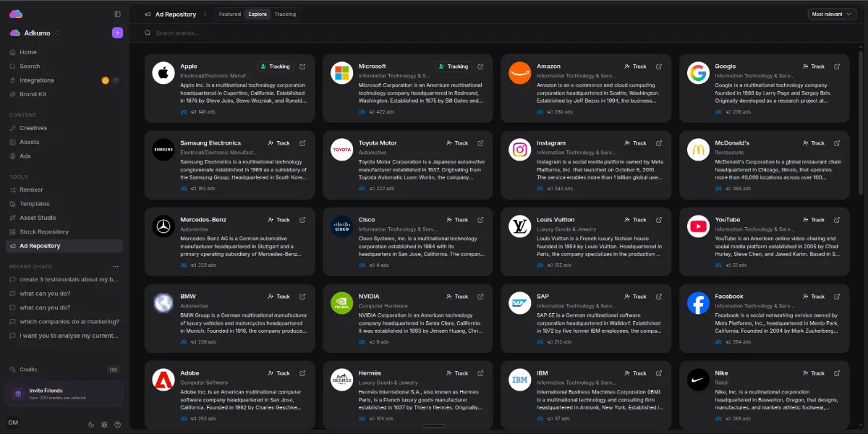868x434 pixels.
Task: Track the McDonald's brand
Action: click(x=814, y=143)
